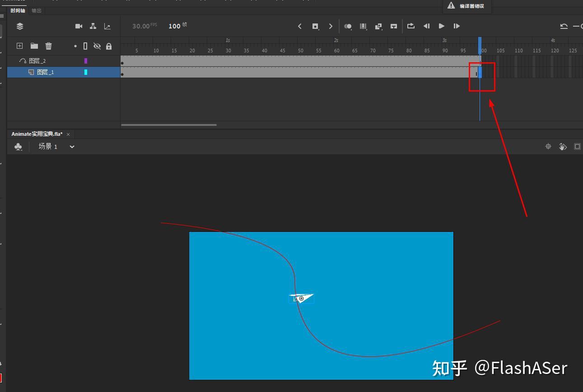The image size is (583, 392).
Task: Insert keyframe button with dropdown
Action: tap(316, 26)
